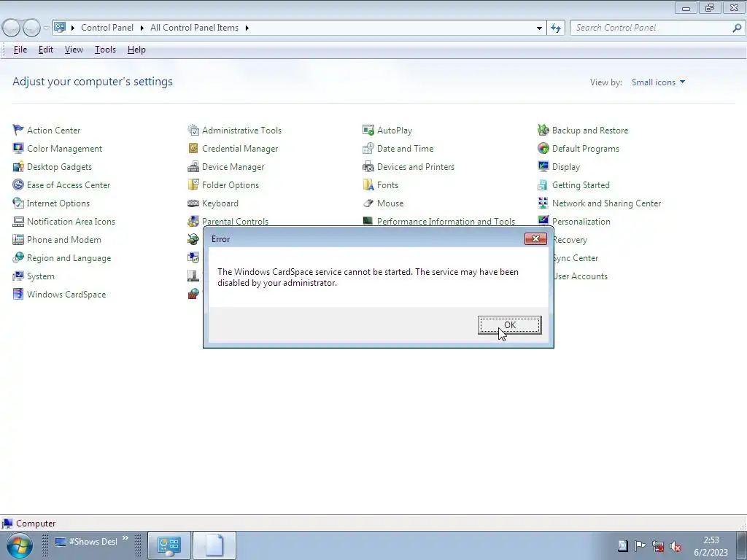747x560 pixels.
Task: Click the search magnifier icon
Action: (737, 28)
